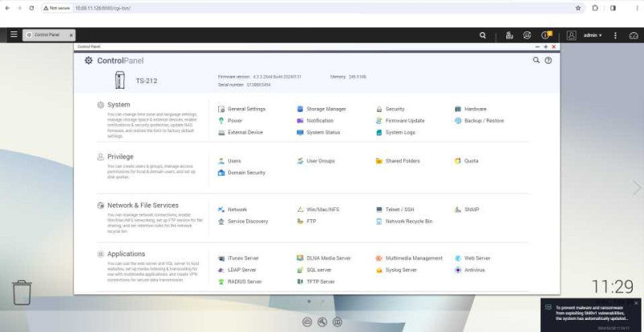The width and height of the screenshot is (644, 332).
Task: Open Control Panel help
Action: pyautogui.click(x=548, y=60)
